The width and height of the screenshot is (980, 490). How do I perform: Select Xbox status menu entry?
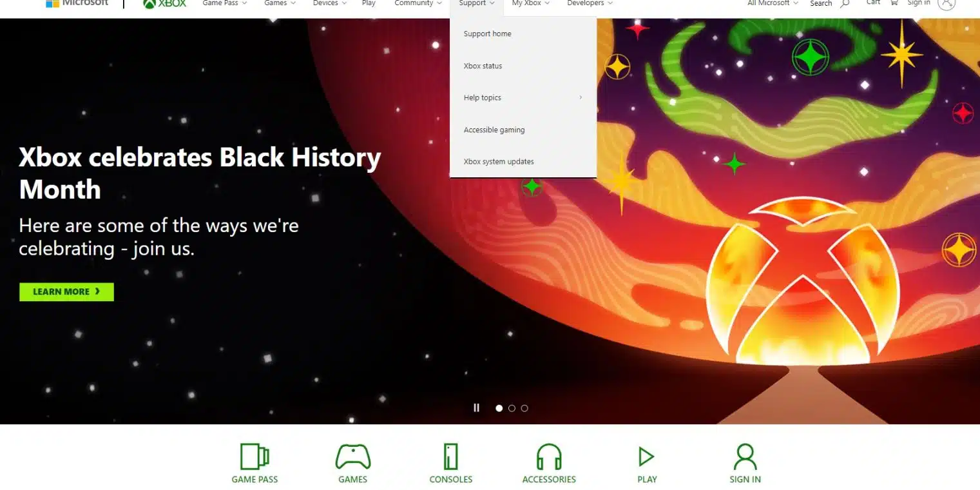coord(483,66)
